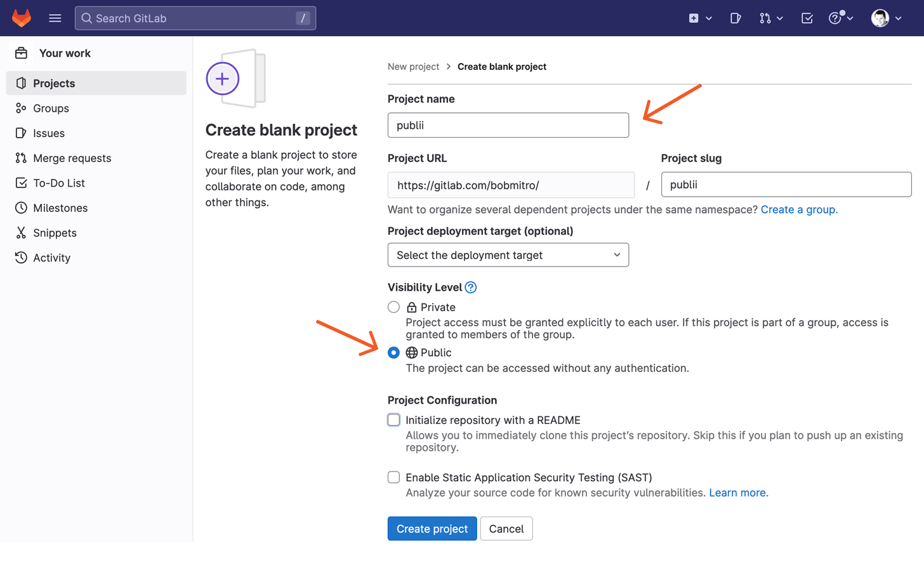
Task: Open the To-Do List from the top bar
Action: coord(807,18)
